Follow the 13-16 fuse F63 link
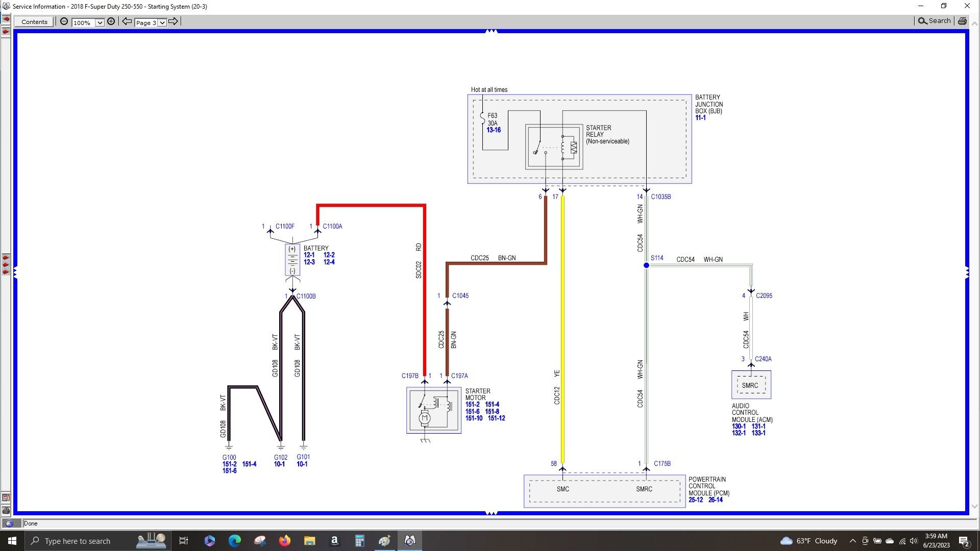Screen dimensions: 980x551 pyautogui.click(x=493, y=130)
